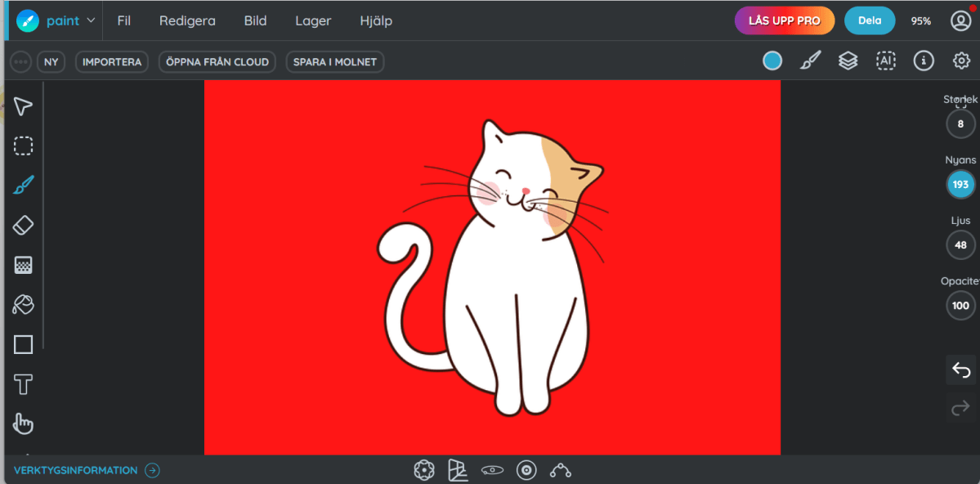Viewport: 980px width, 484px height.
Task: Open the Lager menu
Action: pos(313,20)
